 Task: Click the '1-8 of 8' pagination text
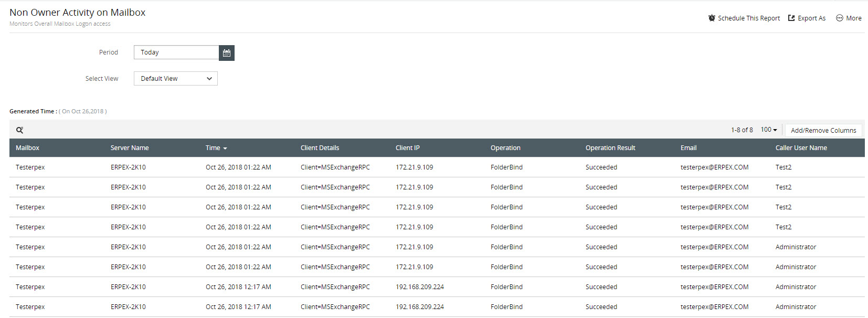click(x=742, y=130)
